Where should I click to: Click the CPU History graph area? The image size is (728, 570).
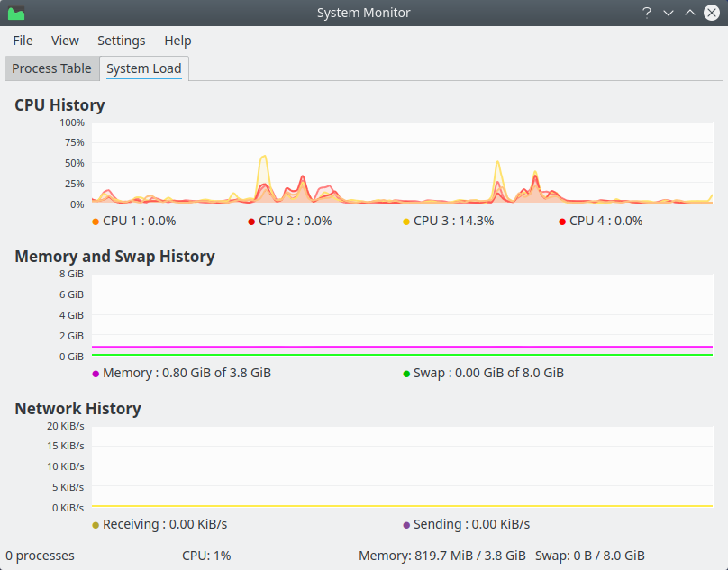click(402, 163)
